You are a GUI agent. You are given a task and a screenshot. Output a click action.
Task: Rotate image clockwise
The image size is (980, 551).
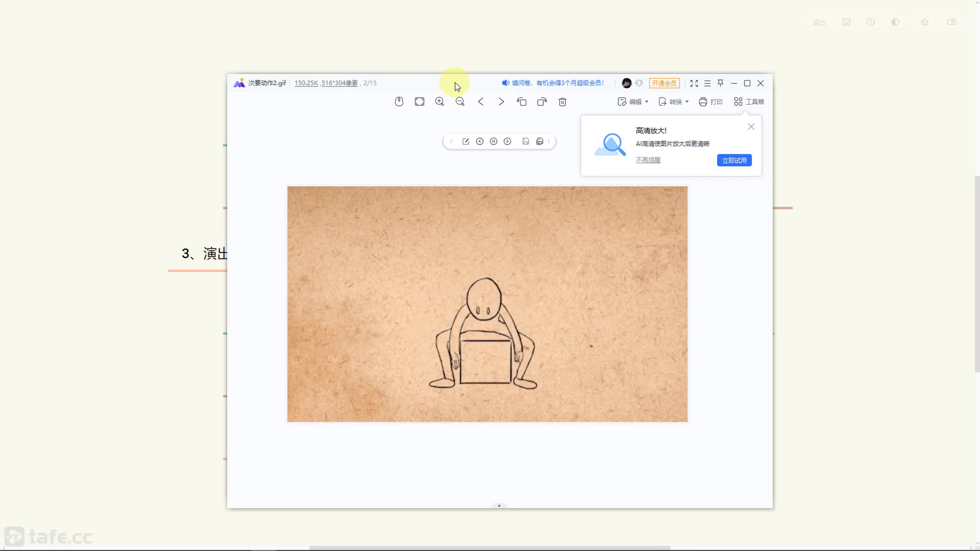coord(542,101)
